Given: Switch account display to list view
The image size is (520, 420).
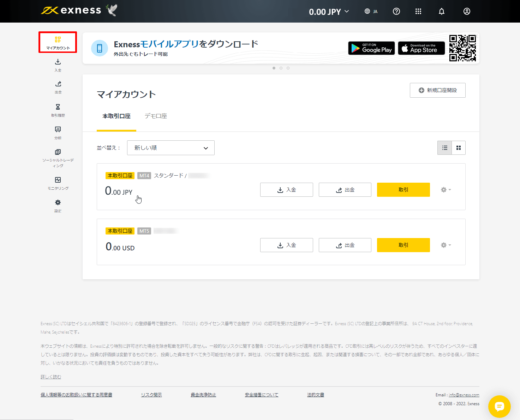Looking at the screenshot, I should pyautogui.click(x=444, y=147).
